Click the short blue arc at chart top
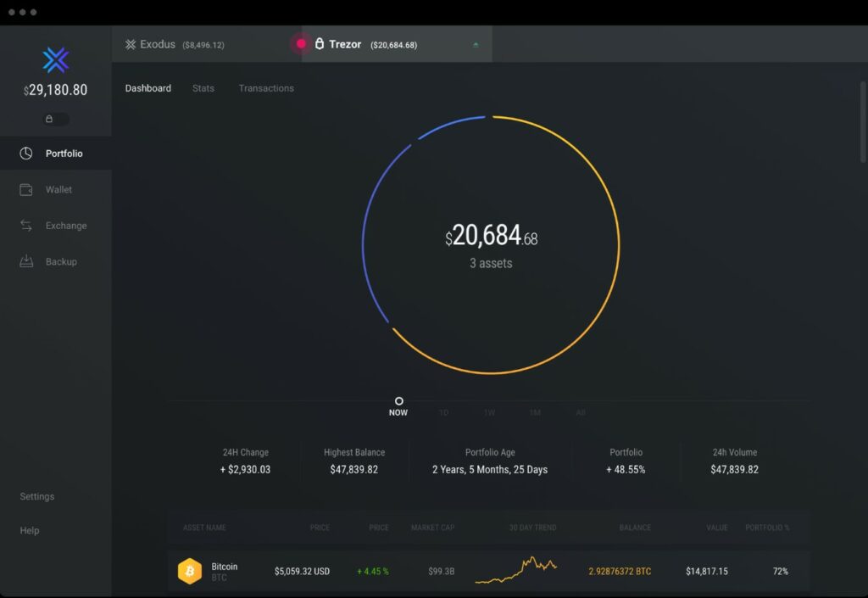 pos(449,125)
